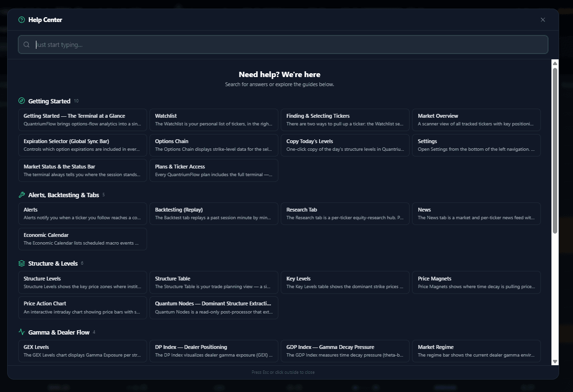
Task: Close the Help Center dialog
Action: pyautogui.click(x=543, y=20)
